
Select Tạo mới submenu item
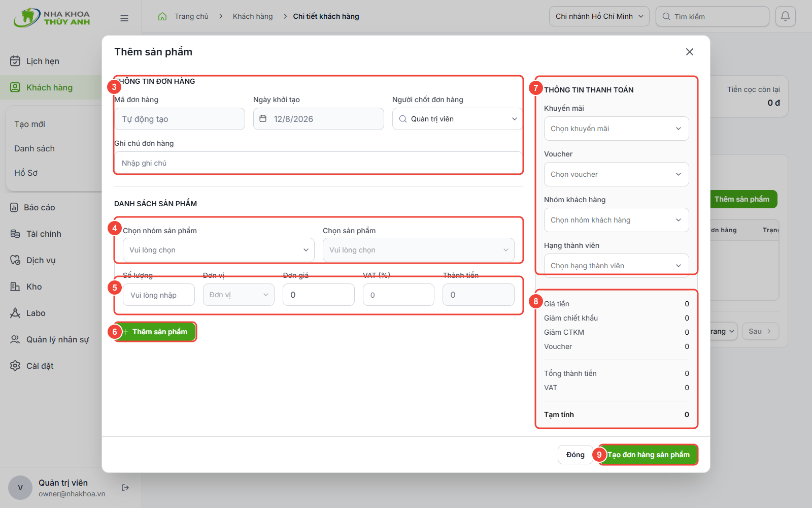coord(29,124)
